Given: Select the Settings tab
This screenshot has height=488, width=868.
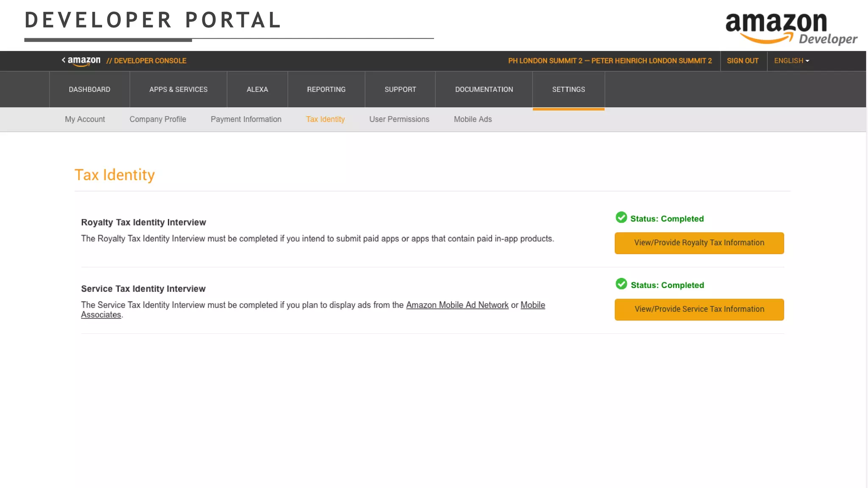Looking at the screenshot, I should tap(568, 89).
